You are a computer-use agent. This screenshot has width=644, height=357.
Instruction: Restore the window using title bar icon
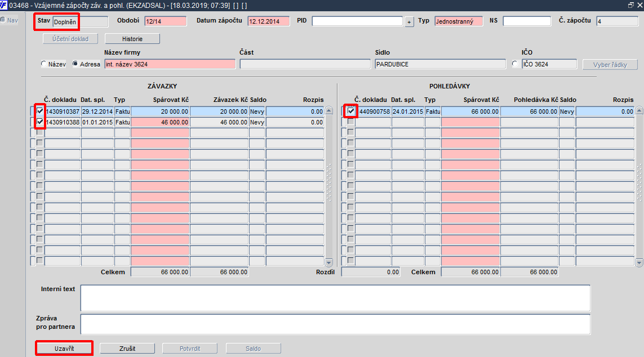coord(630,5)
